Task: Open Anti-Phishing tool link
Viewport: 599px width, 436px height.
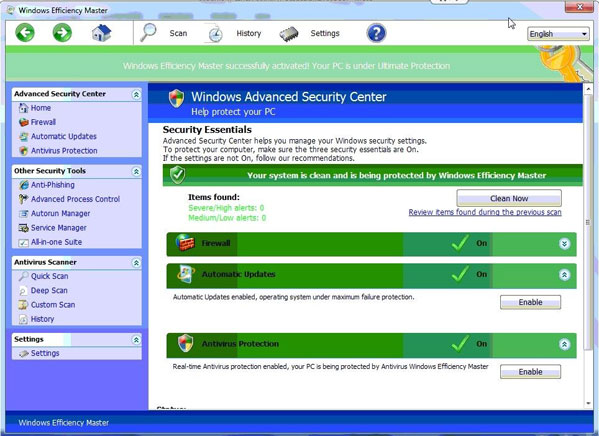Action: pyautogui.click(x=53, y=185)
